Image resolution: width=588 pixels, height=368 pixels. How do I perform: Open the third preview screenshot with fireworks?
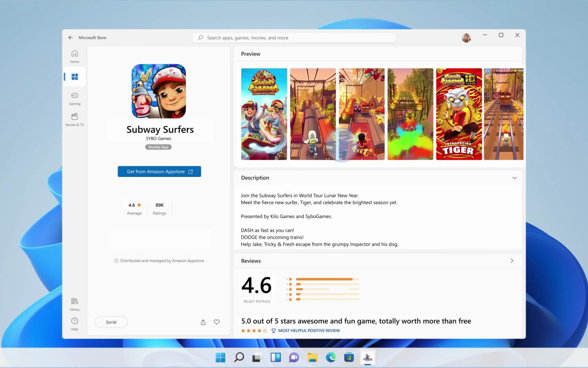[362, 114]
